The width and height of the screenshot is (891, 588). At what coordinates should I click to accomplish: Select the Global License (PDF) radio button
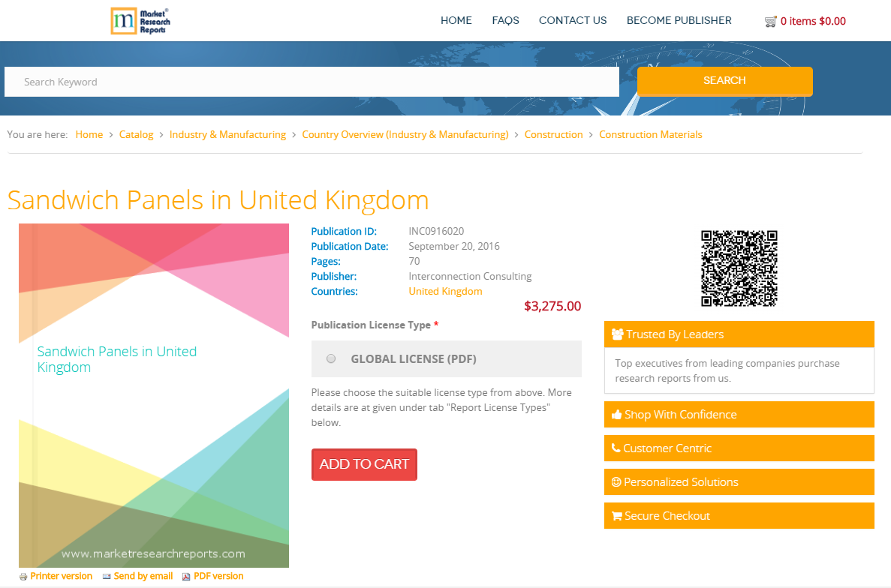pos(331,358)
